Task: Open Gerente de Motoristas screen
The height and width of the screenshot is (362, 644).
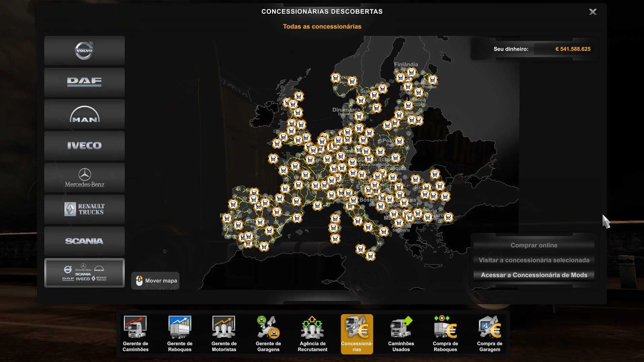Action: (x=224, y=334)
